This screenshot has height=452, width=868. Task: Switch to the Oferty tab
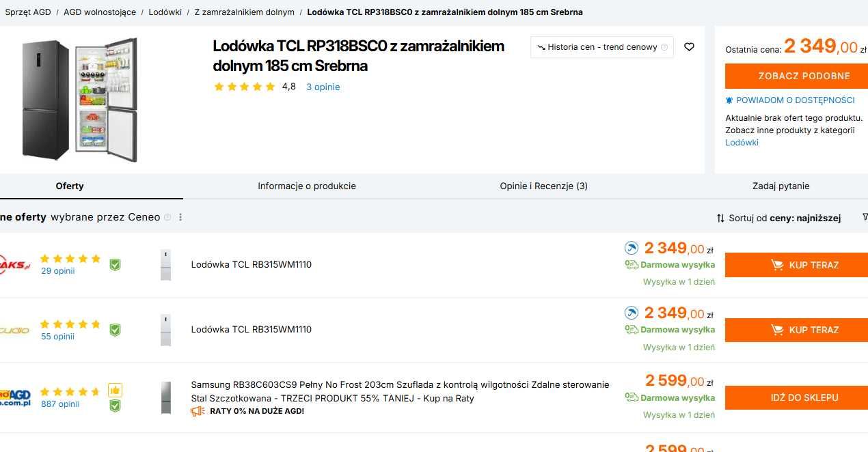[x=70, y=186]
